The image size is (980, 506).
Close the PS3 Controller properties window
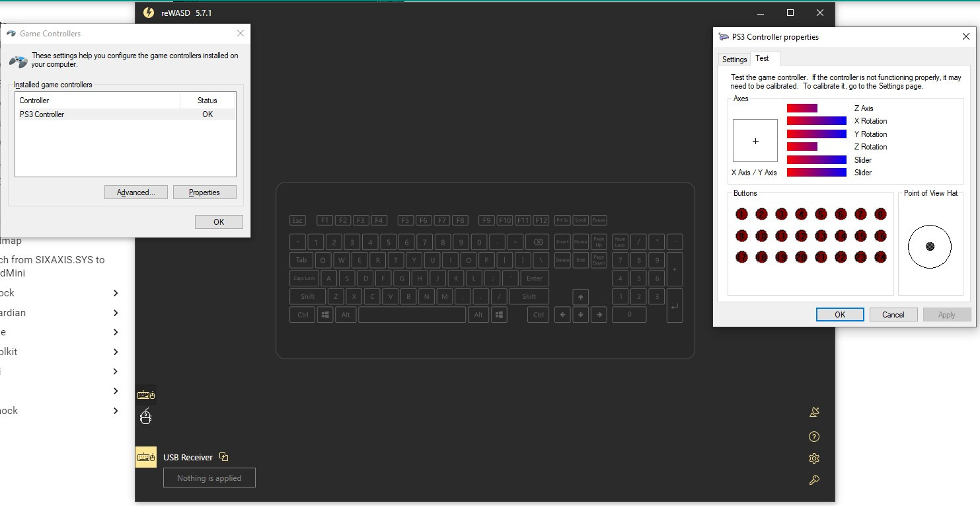point(965,37)
